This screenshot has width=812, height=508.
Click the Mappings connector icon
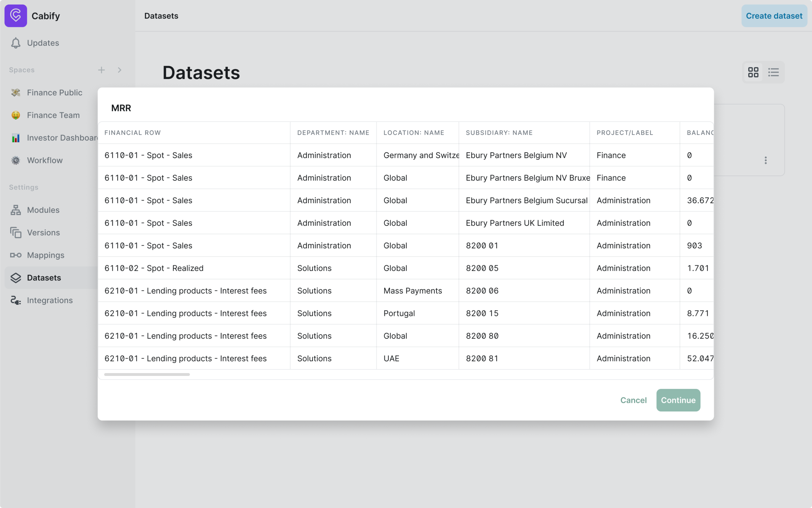pos(16,255)
